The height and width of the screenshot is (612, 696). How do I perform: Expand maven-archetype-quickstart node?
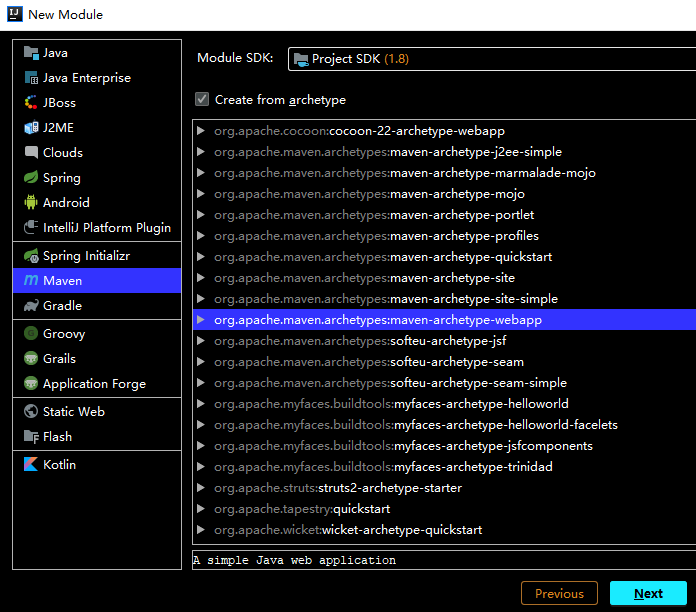coord(201,257)
